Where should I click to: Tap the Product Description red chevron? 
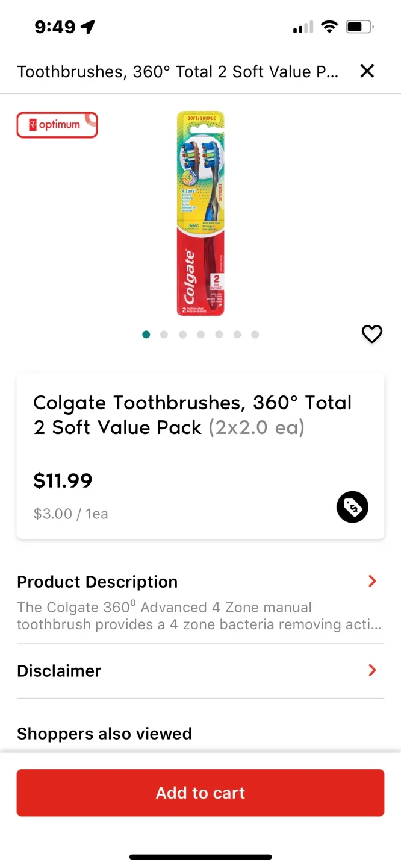(371, 581)
